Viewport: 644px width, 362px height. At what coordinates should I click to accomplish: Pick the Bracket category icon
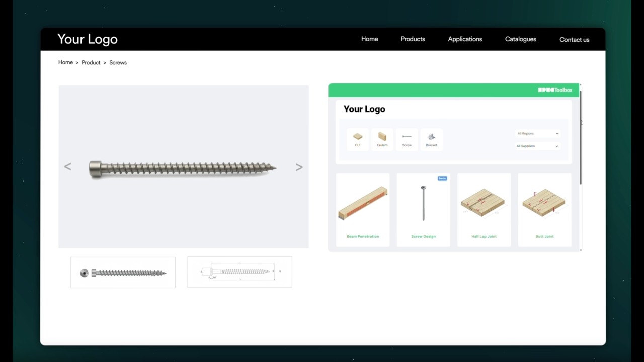tap(431, 139)
